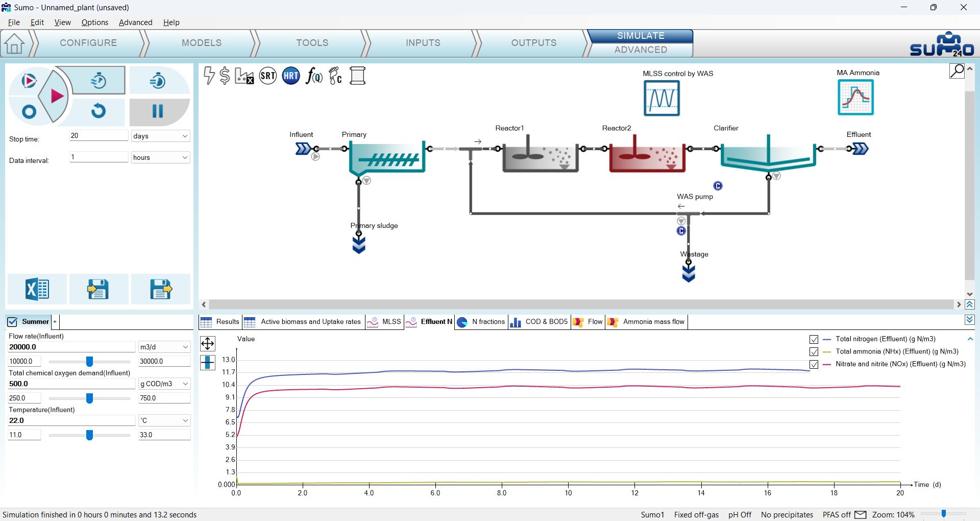The image size is (980, 521).
Task: Toggle the Summer scenario checkbox
Action: [12, 322]
